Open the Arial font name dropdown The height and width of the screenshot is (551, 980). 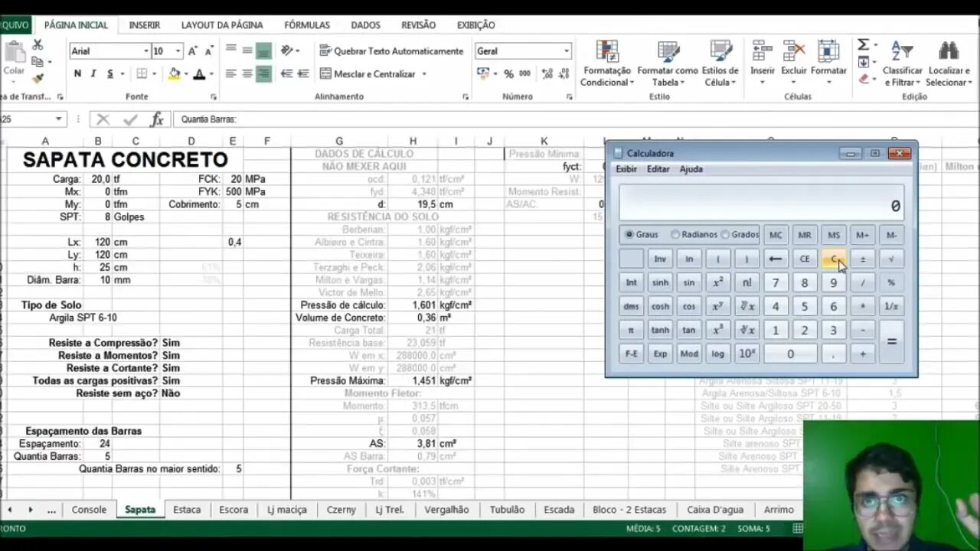145,51
